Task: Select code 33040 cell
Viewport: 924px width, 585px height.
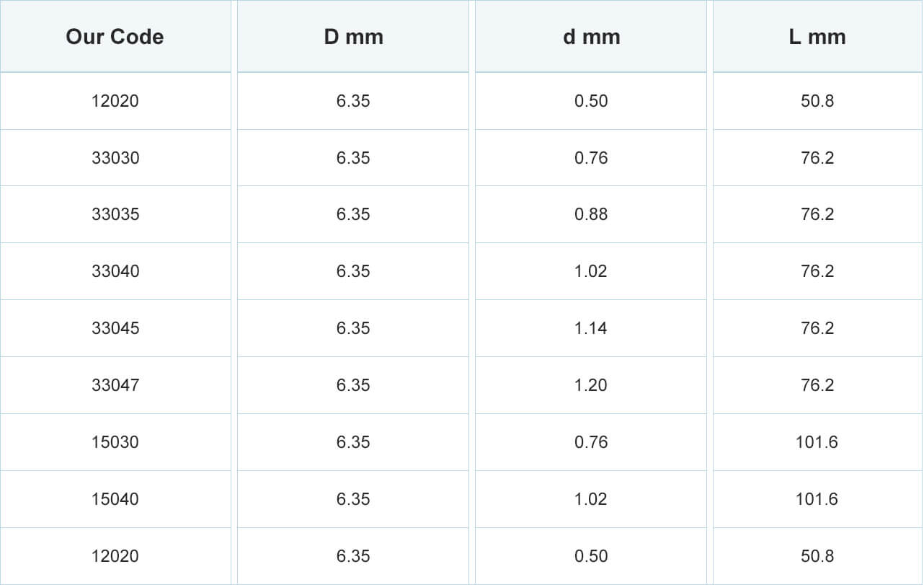Action: click(115, 271)
